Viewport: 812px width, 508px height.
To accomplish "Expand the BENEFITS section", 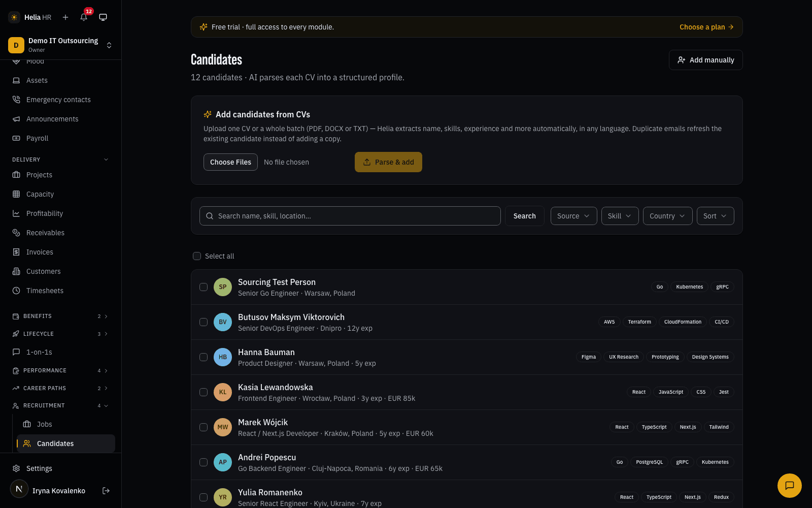I will click(60, 316).
